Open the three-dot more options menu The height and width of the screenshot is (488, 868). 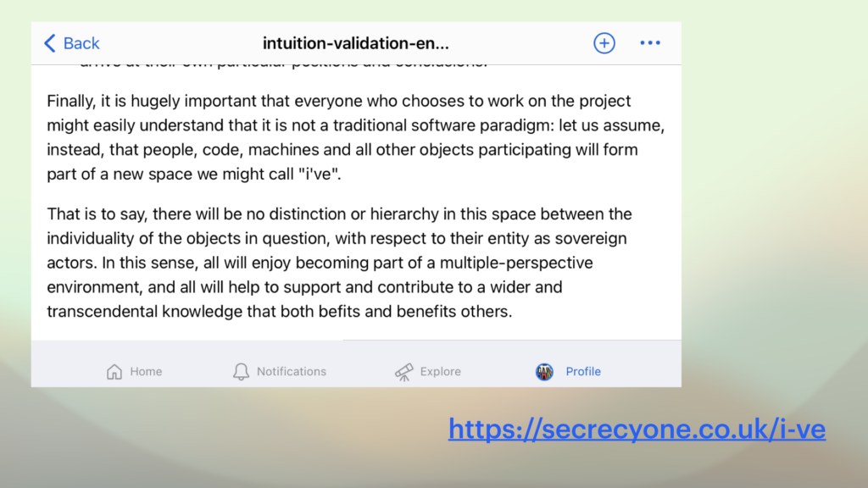pyautogui.click(x=650, y=42)
